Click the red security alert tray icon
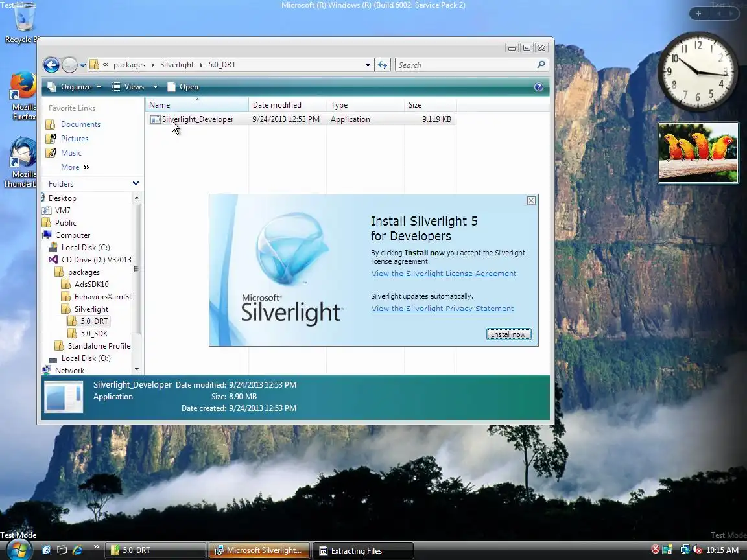 pyautogui.click(x=656, y=550)
